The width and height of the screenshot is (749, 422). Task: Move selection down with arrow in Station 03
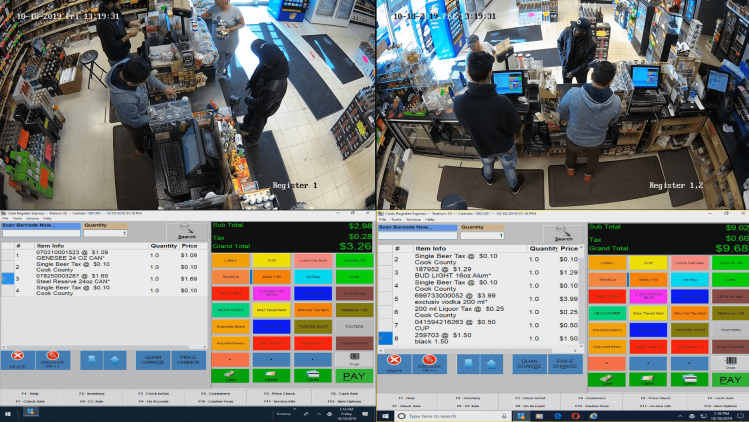[x=468, y=364]
